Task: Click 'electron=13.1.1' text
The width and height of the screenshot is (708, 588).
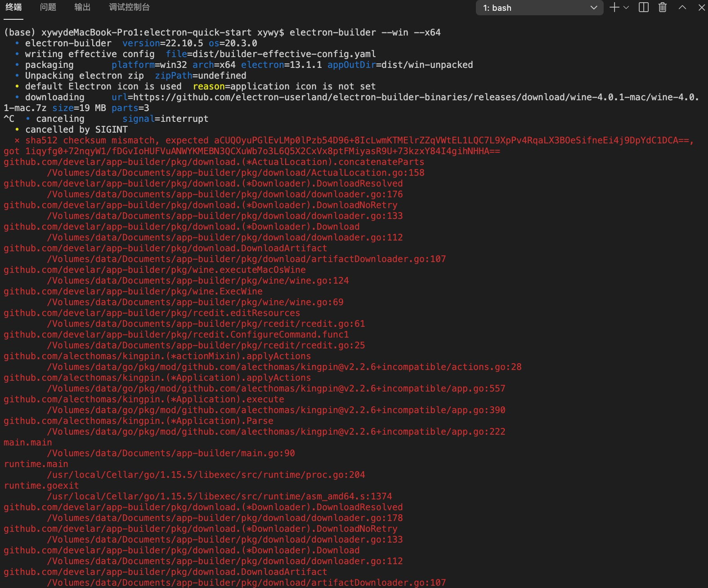Action: tap(282, 65)
